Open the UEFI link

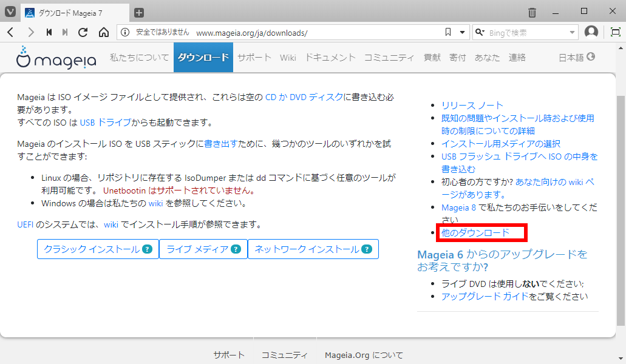pos(25,224)
